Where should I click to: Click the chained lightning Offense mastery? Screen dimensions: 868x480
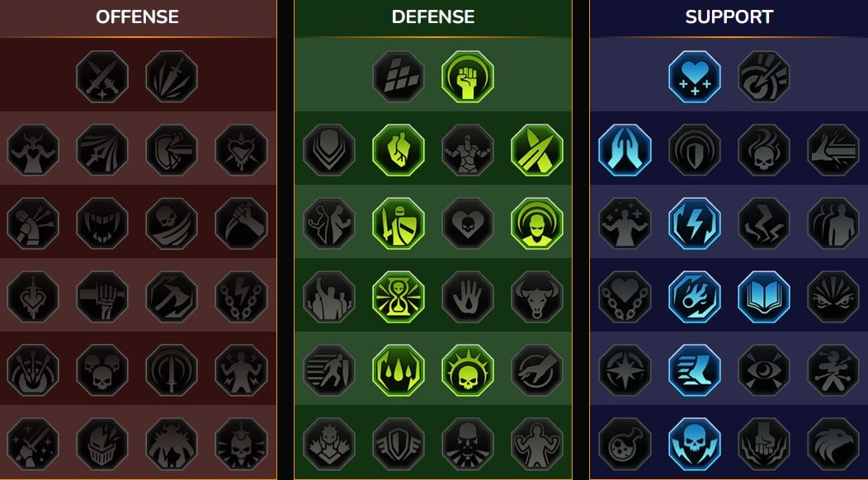(241, 297)
